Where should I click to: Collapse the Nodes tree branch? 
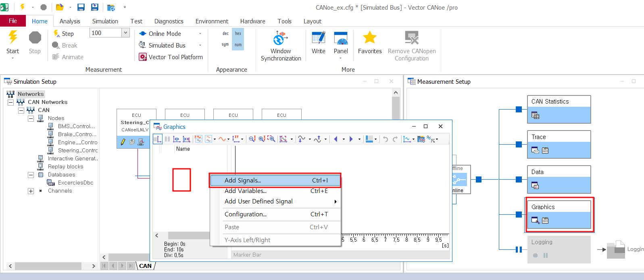pos(31,118)
